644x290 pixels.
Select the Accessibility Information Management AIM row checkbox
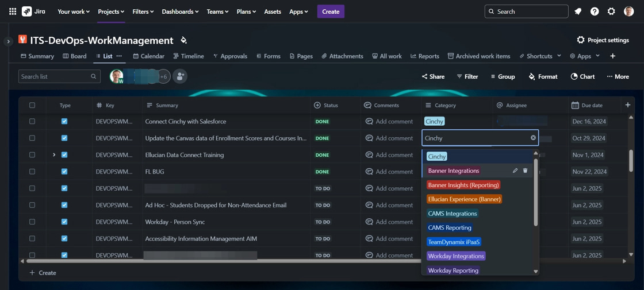[x=32, y=238]
